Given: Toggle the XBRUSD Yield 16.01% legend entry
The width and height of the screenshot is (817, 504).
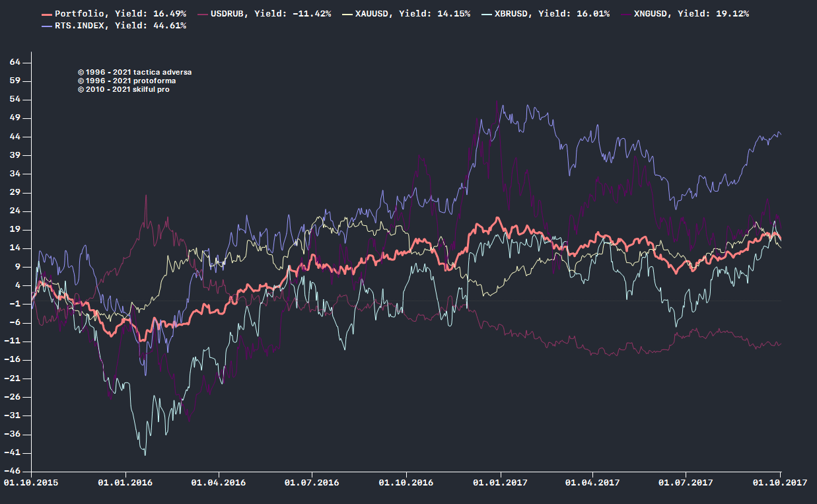Looking at the screenshot, I should pyautogui.click(x=551, y=14).
